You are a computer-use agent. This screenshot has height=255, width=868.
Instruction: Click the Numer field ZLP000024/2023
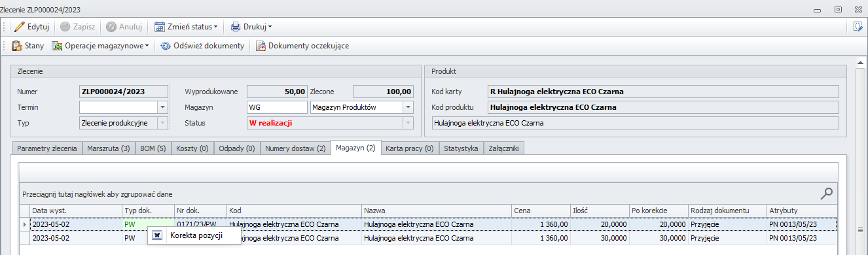click(x=124, y=91)
